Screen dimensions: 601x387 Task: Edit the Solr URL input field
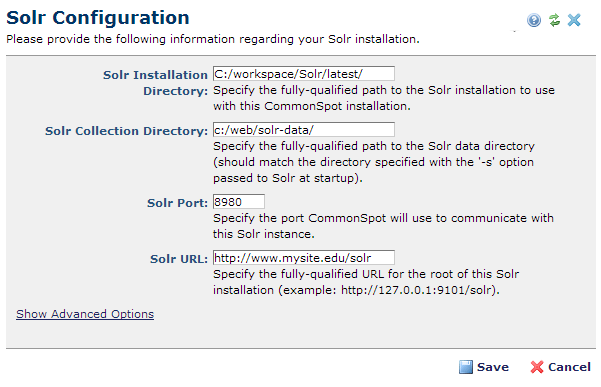click(304, 257)
